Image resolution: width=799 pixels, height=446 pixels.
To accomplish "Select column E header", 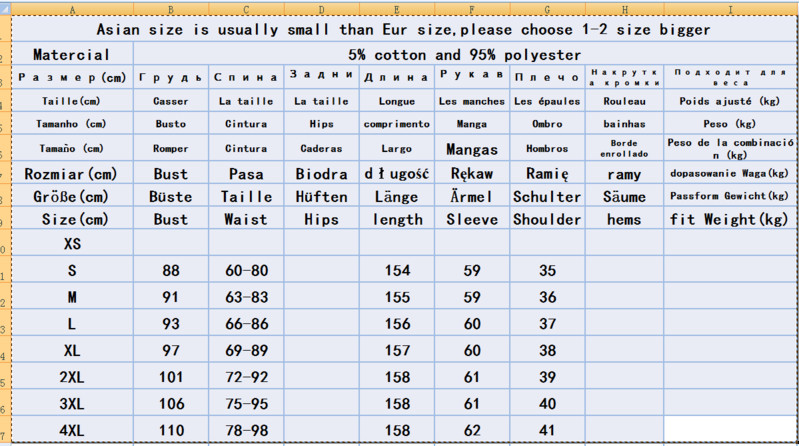I will click(397, 9).
